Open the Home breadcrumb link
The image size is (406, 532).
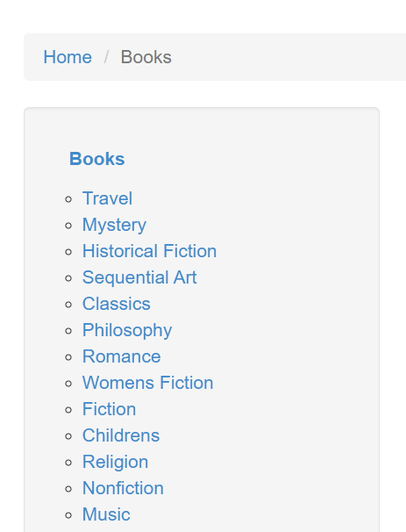pyautogui.click(x=68, y=57)
